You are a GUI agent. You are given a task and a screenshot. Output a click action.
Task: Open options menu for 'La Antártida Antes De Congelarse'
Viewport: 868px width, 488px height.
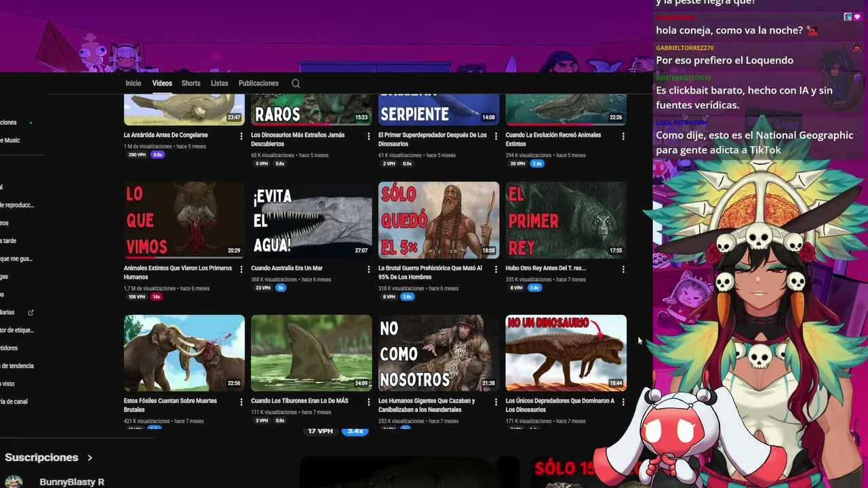[241, 136]
